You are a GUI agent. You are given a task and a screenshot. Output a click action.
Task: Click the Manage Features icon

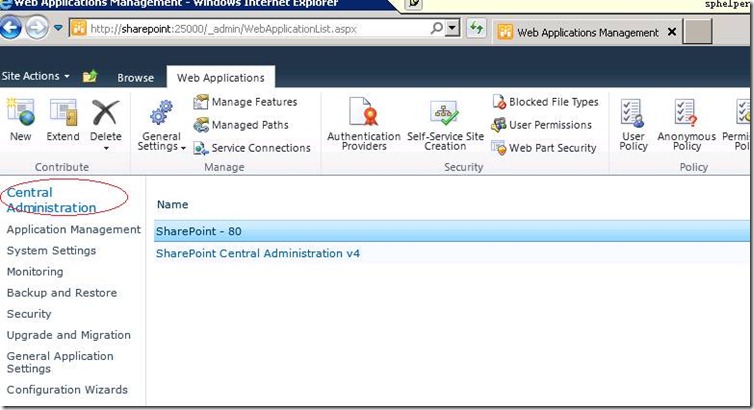point(201,102)
